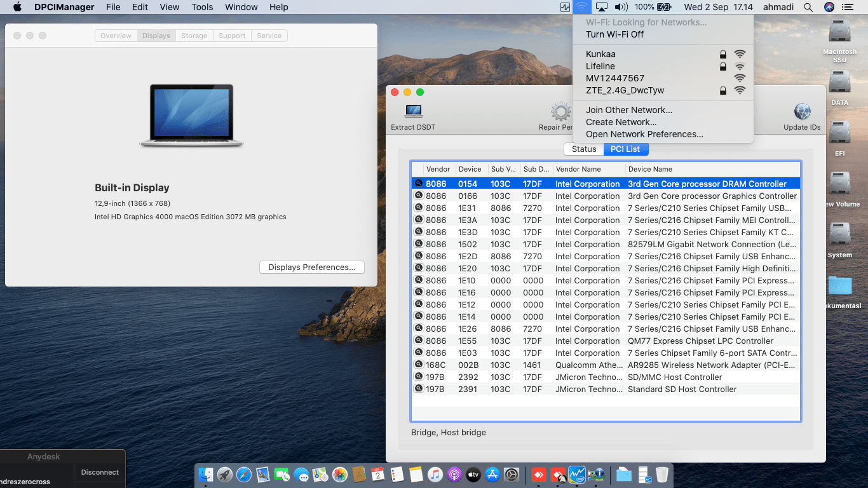This screenshot has width=868, height=488.
Task: Click lookup icon on 3rd Gen Graphics Controller row
Action: point(419,195)
